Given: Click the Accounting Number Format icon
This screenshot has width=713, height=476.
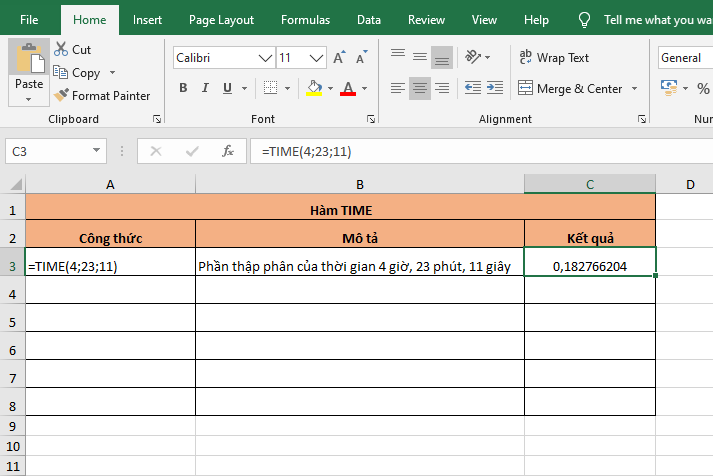Looking at the screenshot, I should 669,87.
